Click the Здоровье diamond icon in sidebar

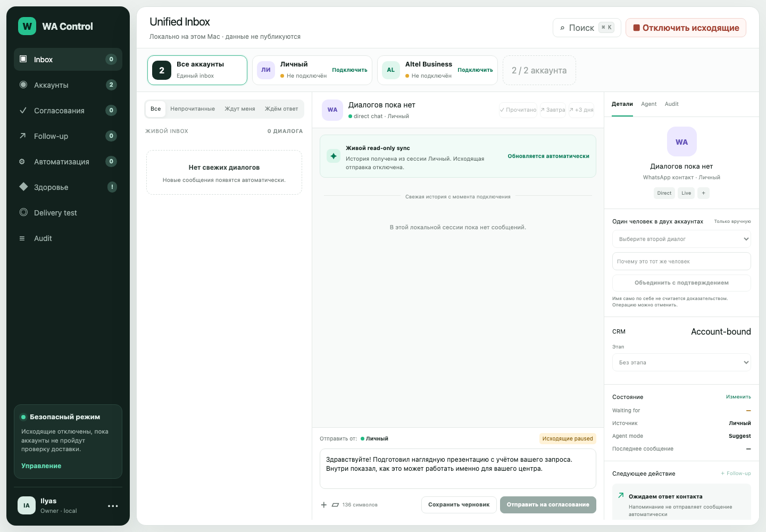coord(23,187)
